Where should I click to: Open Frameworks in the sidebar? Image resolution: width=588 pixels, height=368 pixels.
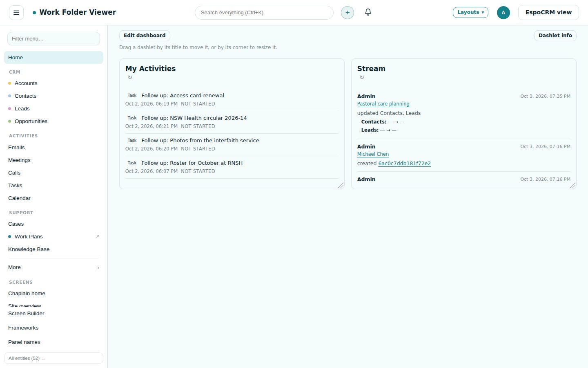coord(53,328)
